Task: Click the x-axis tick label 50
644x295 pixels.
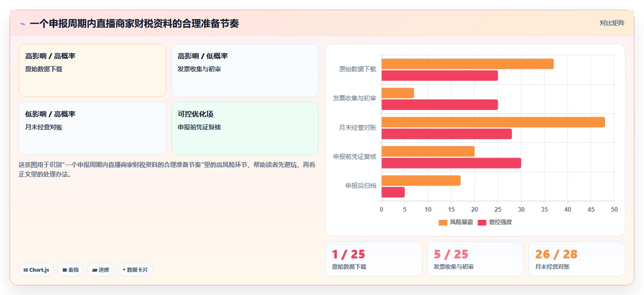Action: click(614, 209)
